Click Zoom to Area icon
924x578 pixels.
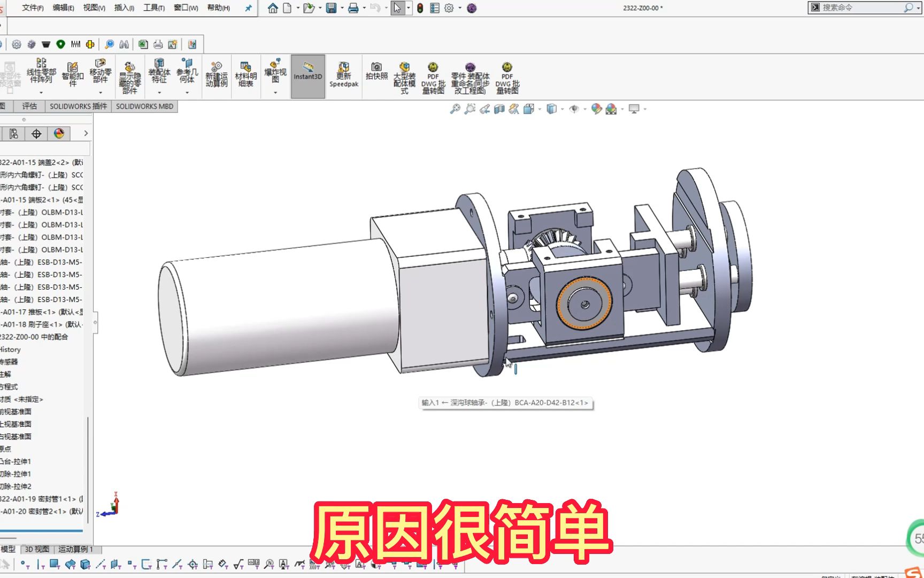[x=469, y=109]
